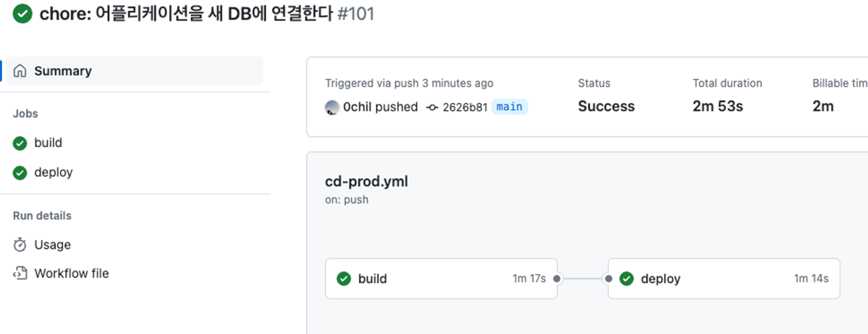This screenshot has height=334, width=868.
Task: Click the 0chil user avatar
Action: [x=332, y=107]
